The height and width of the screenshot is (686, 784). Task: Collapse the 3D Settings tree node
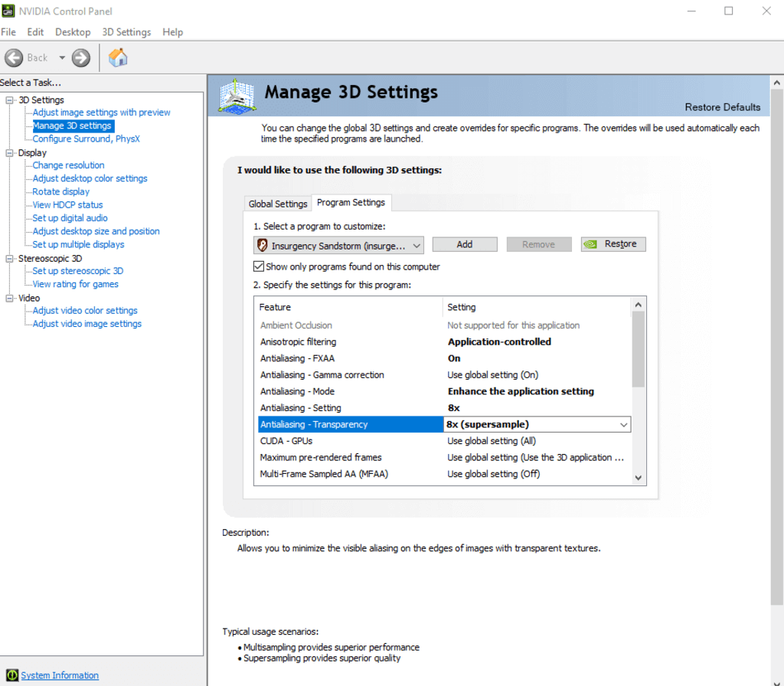click(x=9, y=100)
